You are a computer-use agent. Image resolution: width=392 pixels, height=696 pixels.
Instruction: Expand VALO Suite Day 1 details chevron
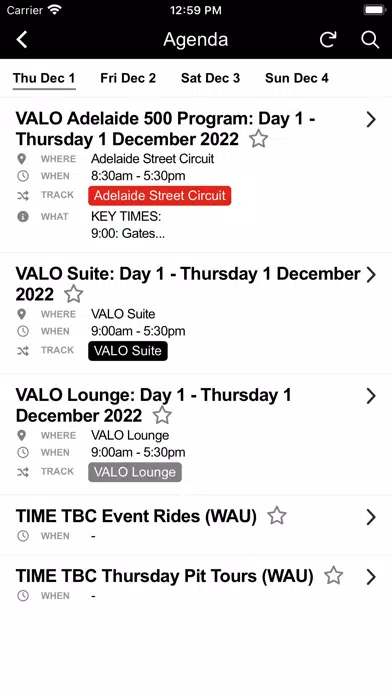pos(371,275)
